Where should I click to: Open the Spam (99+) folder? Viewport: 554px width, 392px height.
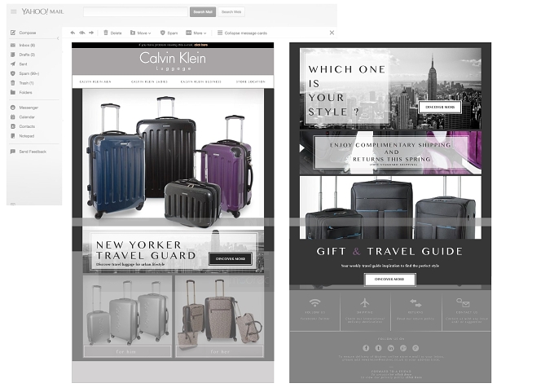tap(29, 73)
